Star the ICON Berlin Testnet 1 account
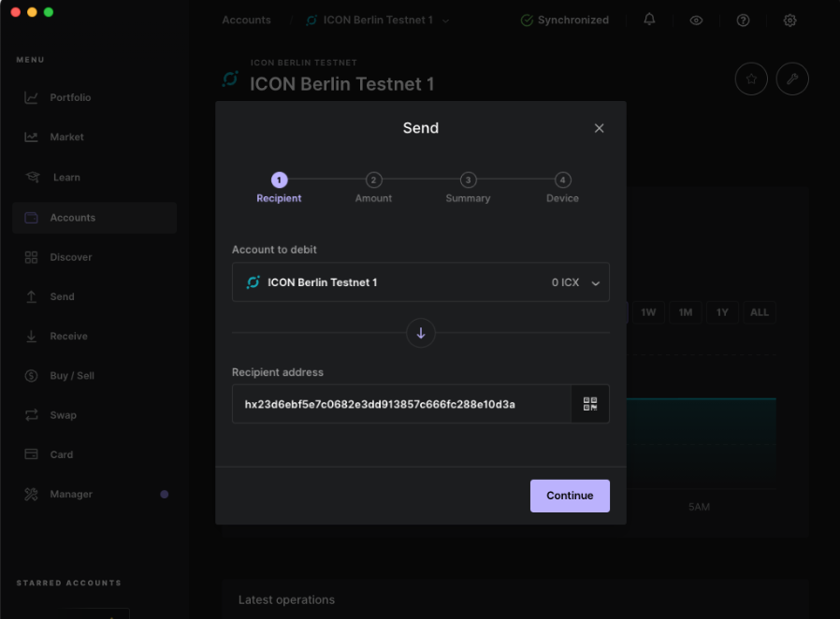840x619 pixels. (751, 79)
